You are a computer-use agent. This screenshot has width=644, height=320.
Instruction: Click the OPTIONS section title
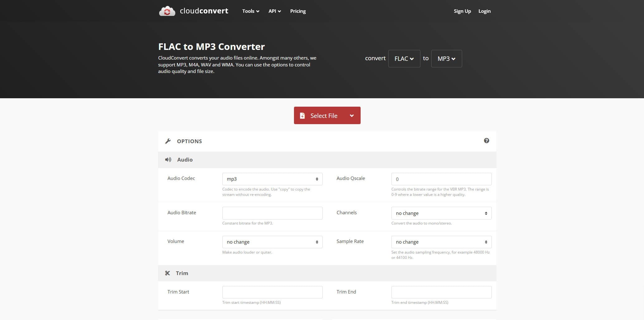tap(189, 141)
